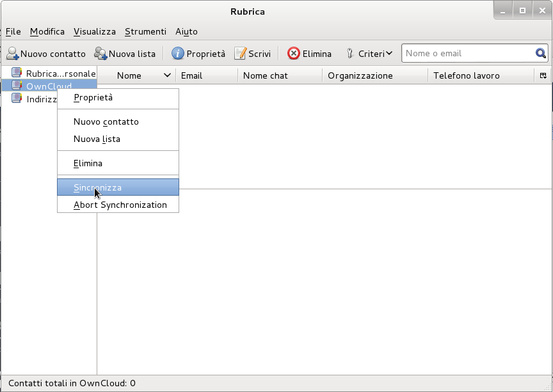Focus the Nome o email search field
This screenshot has width=553, height=392.
(467, 54)
